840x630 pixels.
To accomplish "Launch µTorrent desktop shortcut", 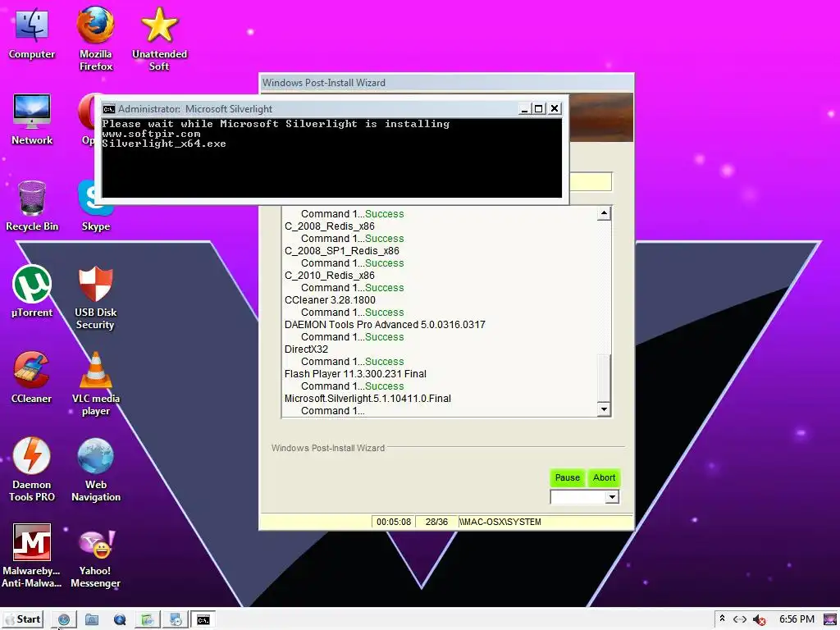I will click(32, 291).
